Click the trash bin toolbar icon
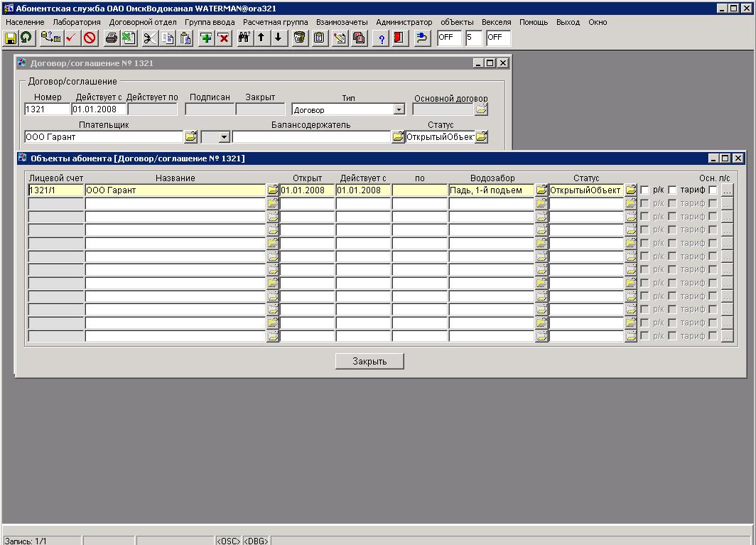Image resolution: width=756 pixels, height=545 pixels. click(300, 38)
